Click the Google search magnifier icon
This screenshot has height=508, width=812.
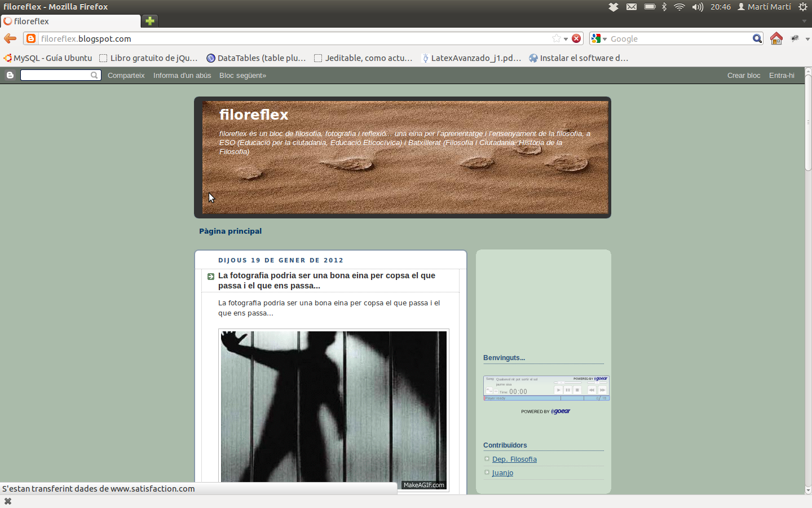[x=757, y=38]
